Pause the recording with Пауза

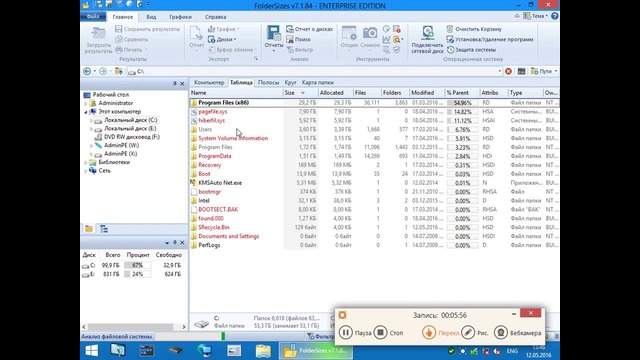click(355, 333)
